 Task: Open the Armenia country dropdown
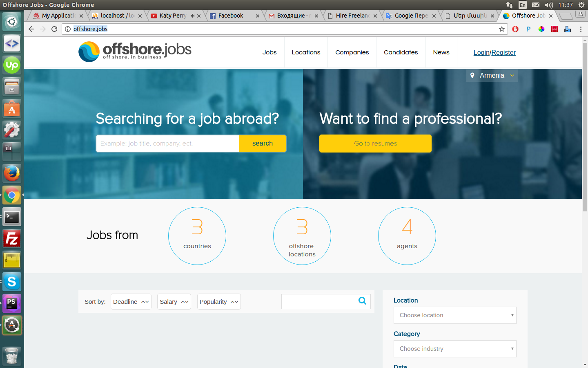point(492,76)
